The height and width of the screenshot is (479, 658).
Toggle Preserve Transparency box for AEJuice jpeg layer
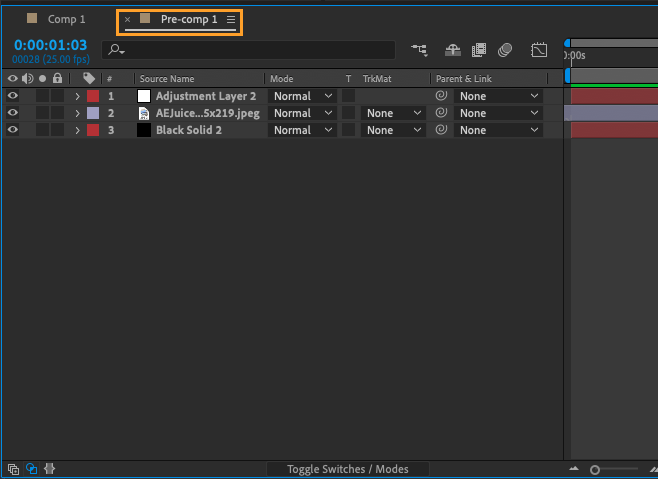[348, 113]
